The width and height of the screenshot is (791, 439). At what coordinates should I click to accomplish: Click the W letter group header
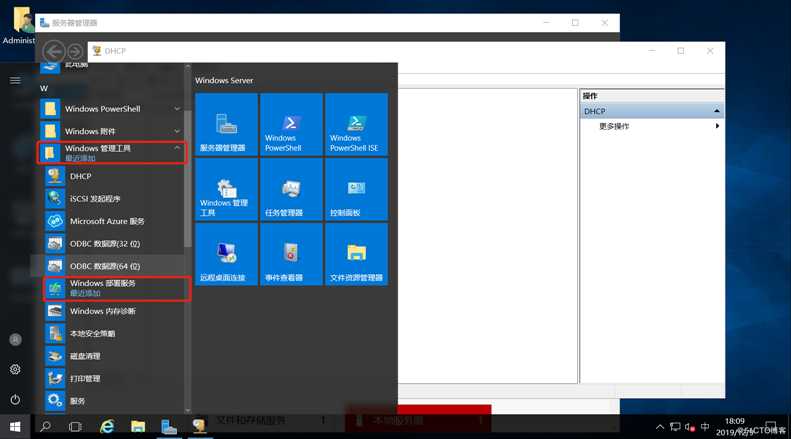coord(44,88)
